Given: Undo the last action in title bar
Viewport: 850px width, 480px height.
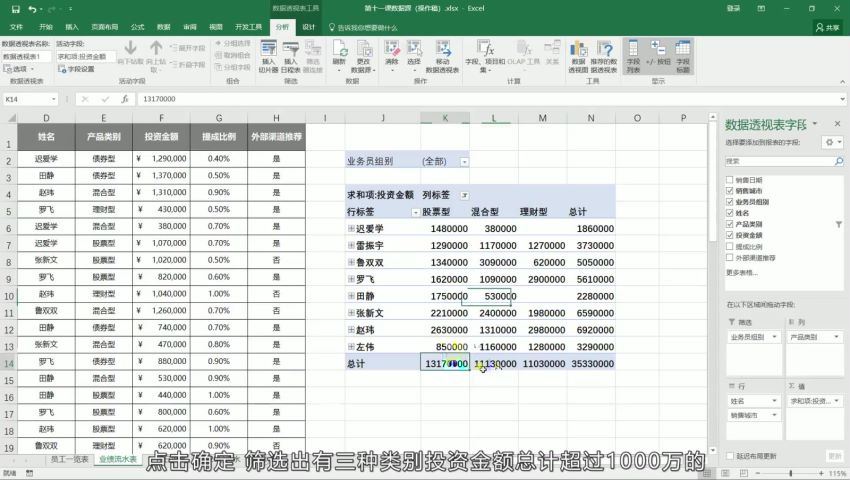Looking at the screenshot, I should tap(33, 9).
